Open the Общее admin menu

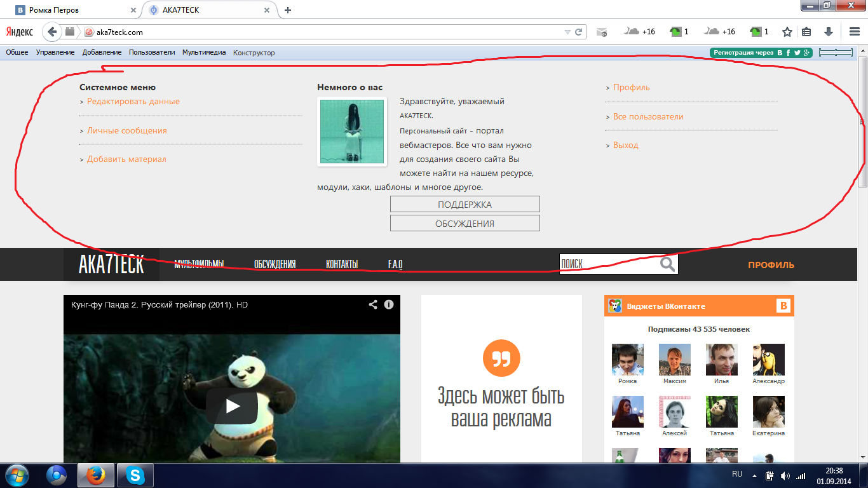(17, 52)
